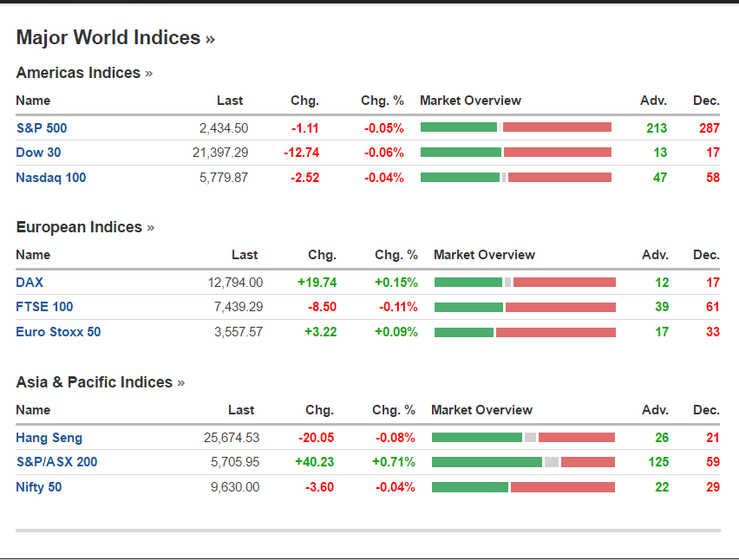
Task: Open the DAX index link
Action: coord(29,283)
